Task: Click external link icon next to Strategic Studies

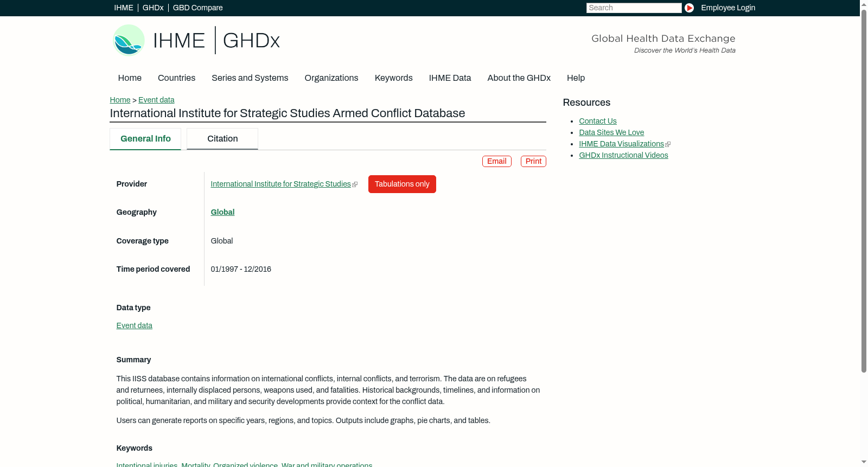Action: (355, 184)
